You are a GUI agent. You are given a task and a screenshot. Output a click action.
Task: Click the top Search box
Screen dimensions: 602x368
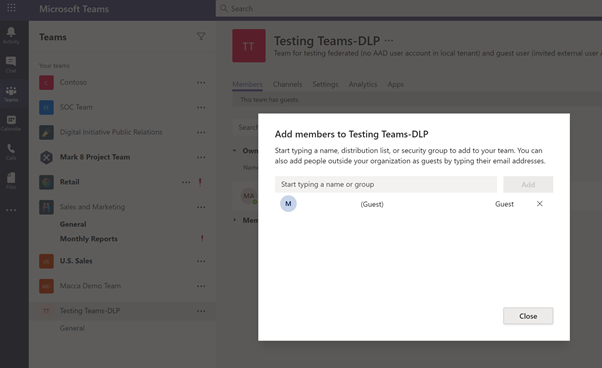point(408,8)
